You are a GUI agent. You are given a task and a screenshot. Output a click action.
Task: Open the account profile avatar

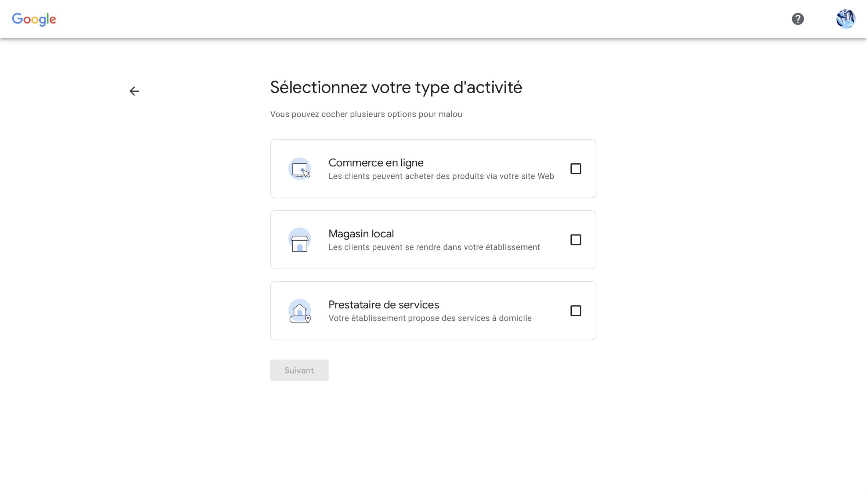click(x=846, y=19)
